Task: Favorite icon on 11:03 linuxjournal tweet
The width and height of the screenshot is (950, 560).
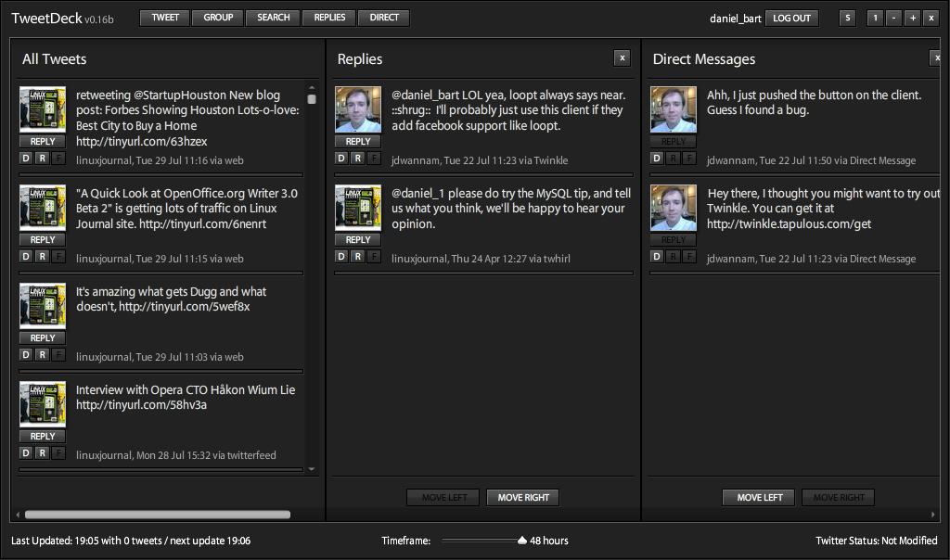Action: click(58, 354)
